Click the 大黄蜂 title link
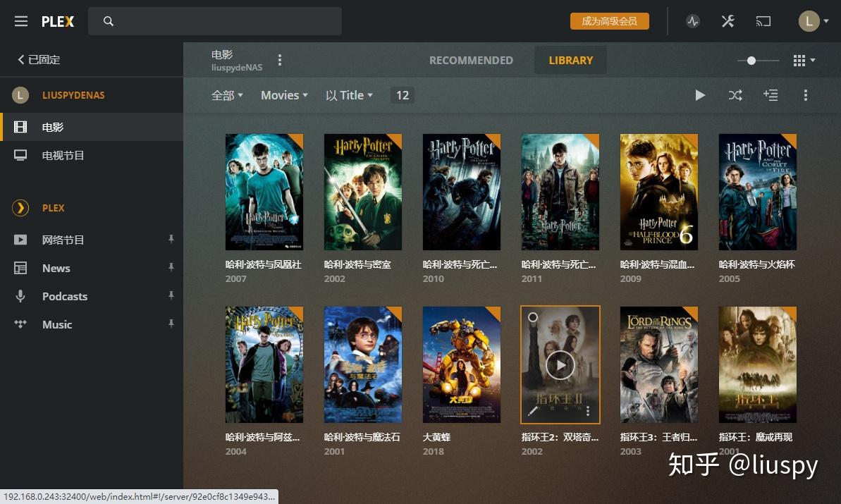The width and height of the screenshot is (841, 504). tap(436, 437)
